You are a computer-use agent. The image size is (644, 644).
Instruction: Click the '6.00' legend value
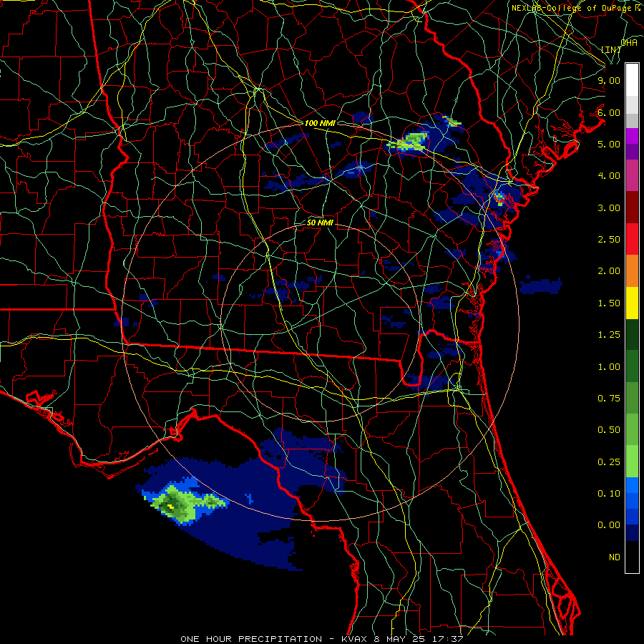(x=609, y=112)
